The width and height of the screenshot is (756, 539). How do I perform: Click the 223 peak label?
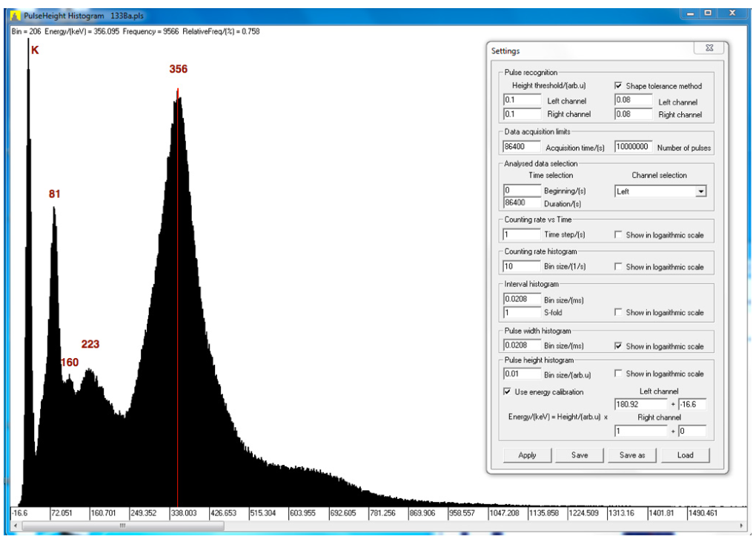[x=90, y=344]
